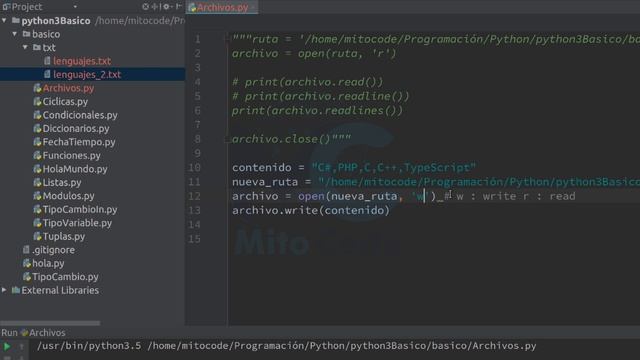This screenshot has width=640, height=360.
Task: Open Ciclicas.py in the project tree
Action: point(65,101)
